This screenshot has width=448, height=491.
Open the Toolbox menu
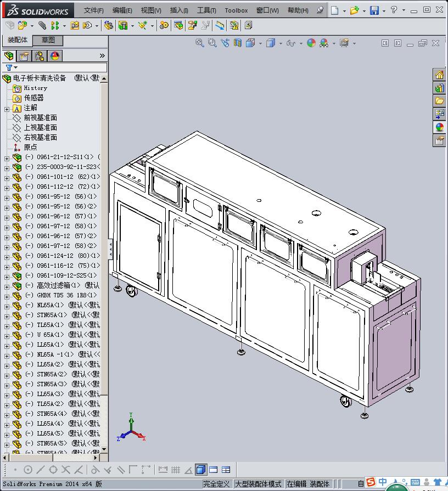236,10
